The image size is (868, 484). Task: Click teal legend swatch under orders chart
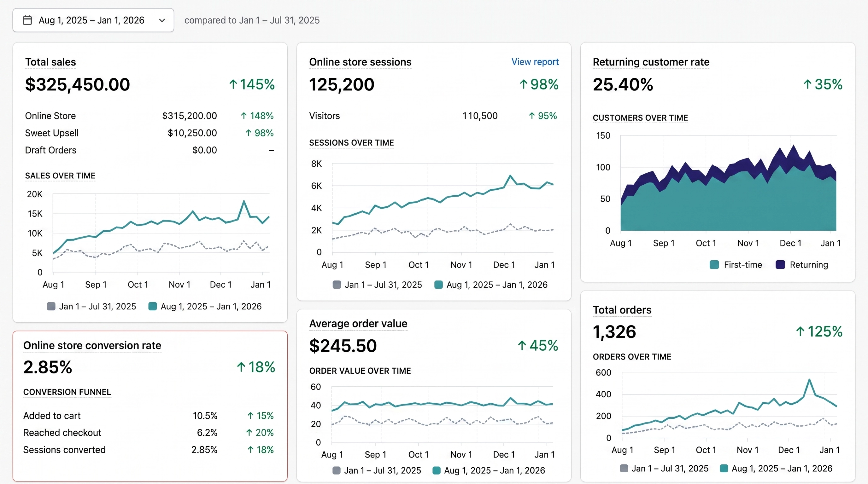click(x=724, y=469)
